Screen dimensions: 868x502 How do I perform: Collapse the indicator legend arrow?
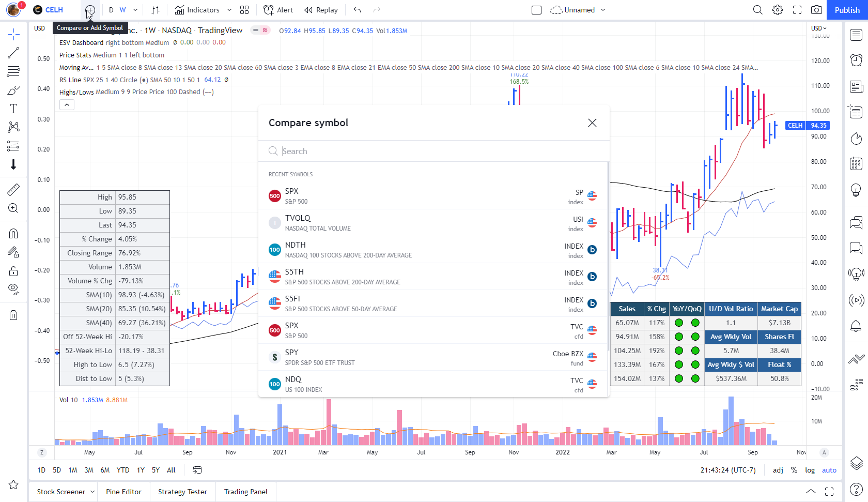tap(67, 105)
